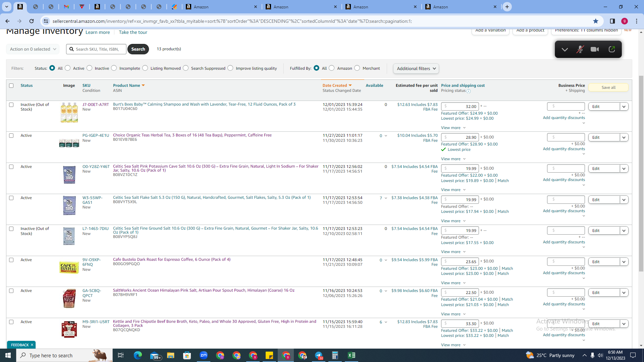Expand View more for SaltWorks Himalayan Pink Salt
The width and height of the screenshot is (644, 362).
453,314
